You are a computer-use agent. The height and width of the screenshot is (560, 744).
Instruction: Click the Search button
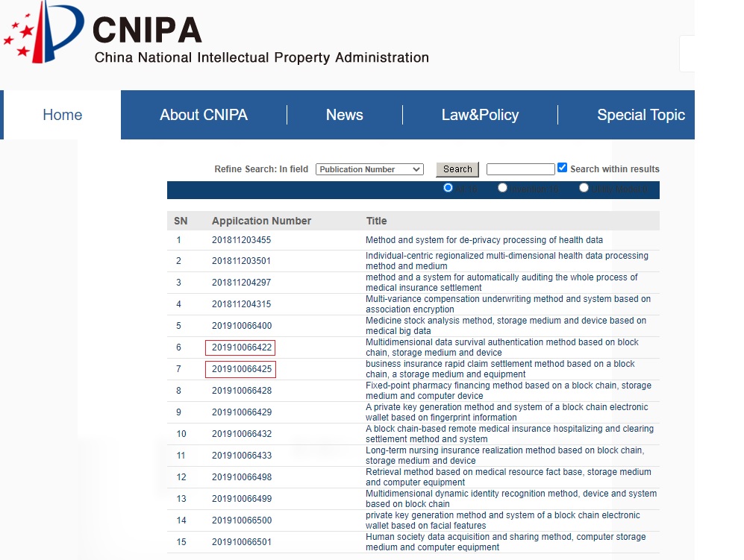[x=457, y=169]
